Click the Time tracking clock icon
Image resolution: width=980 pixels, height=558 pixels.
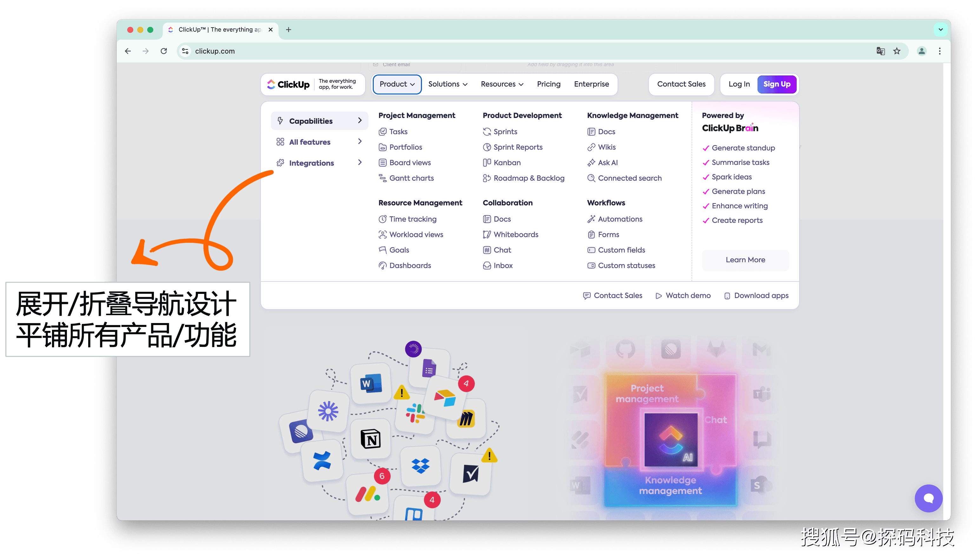(382, 219)
